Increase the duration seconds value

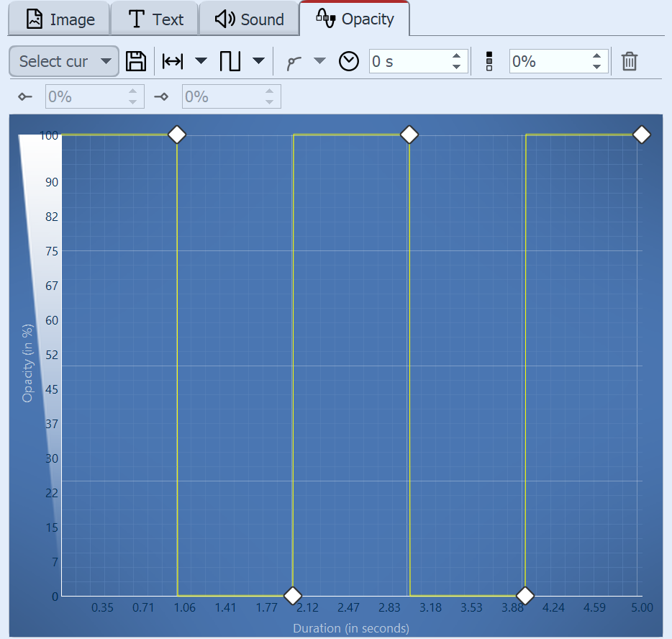click(456, 56)
